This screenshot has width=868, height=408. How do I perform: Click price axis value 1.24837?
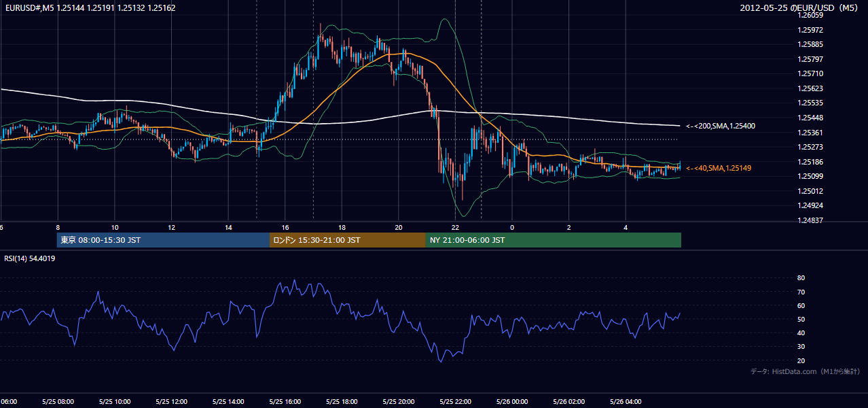[x=811, y=220]
